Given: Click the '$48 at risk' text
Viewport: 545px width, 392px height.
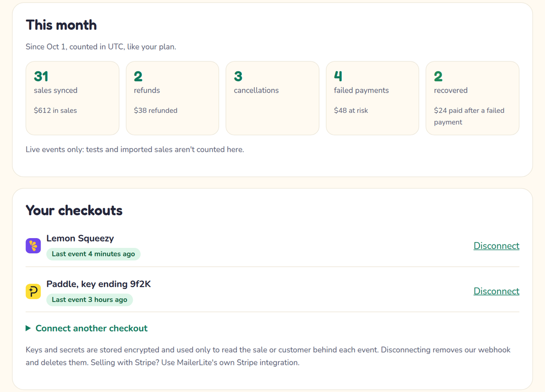Looking at the screenshot, I should tap(351, 110).
